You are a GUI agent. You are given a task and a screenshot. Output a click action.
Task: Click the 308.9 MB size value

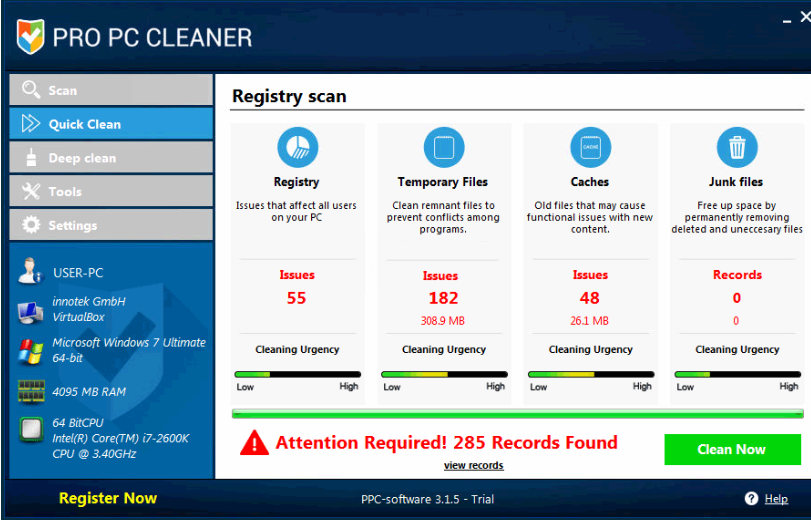(443, 321)
